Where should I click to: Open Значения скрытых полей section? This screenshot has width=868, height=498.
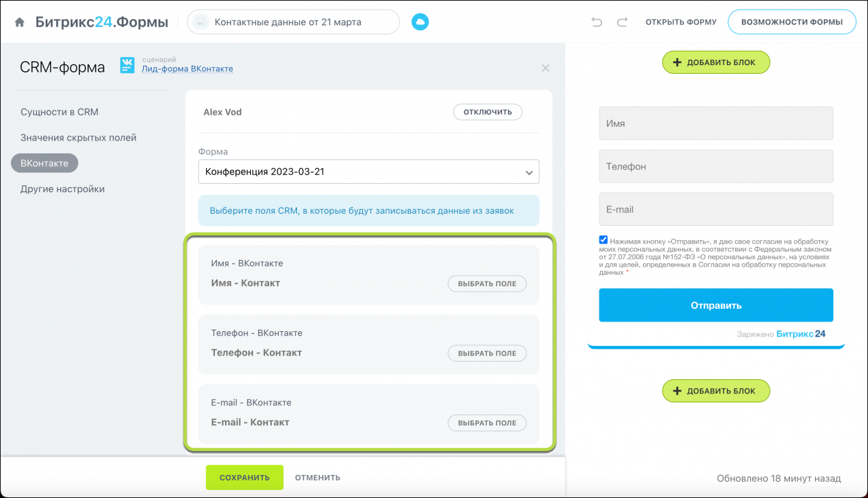(x=79, y=138)
